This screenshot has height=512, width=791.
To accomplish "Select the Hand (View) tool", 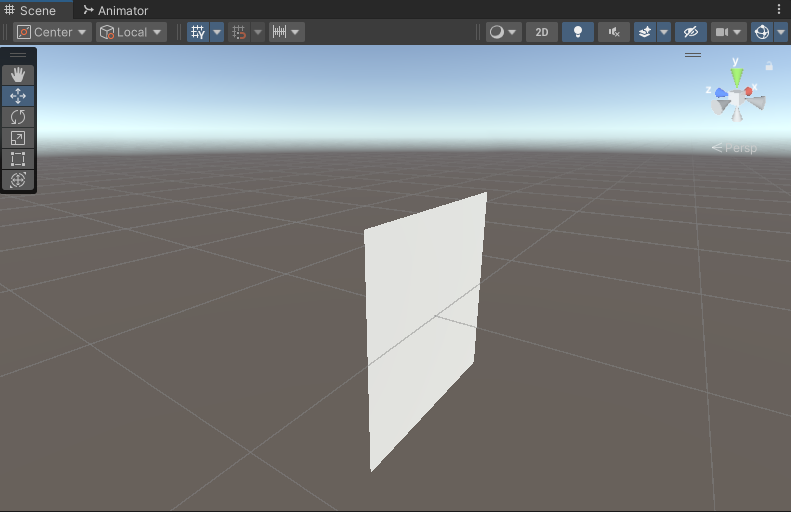I will [18, 75].
